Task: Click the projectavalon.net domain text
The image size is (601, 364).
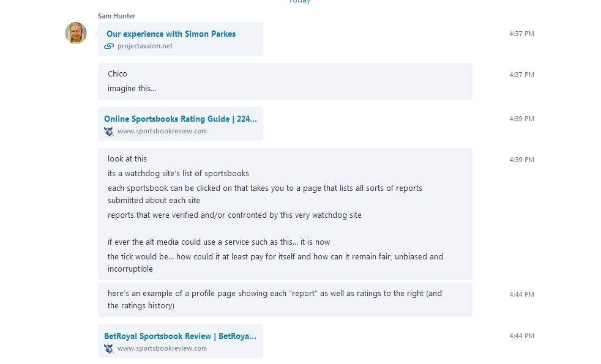Action: pyautogui.click(x=145, y=46)
